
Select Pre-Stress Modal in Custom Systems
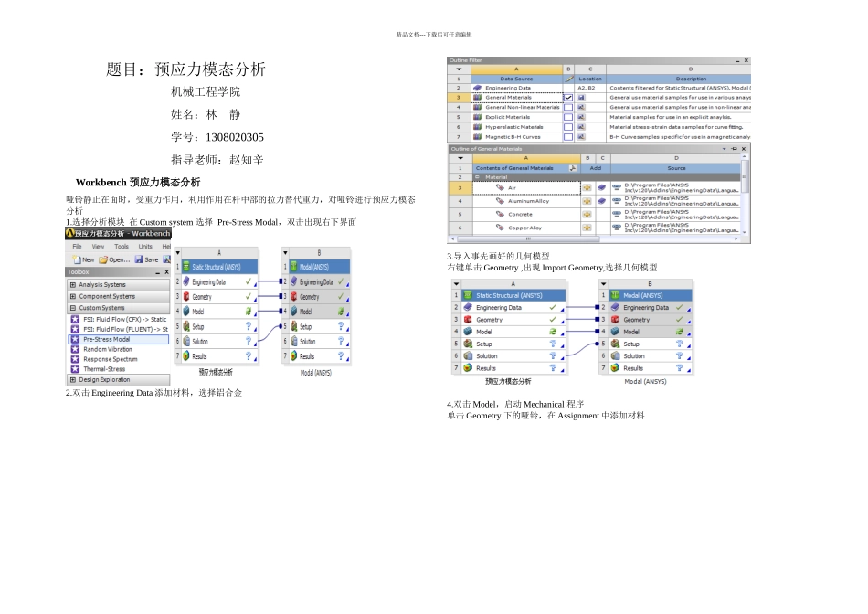click(119, 339)
